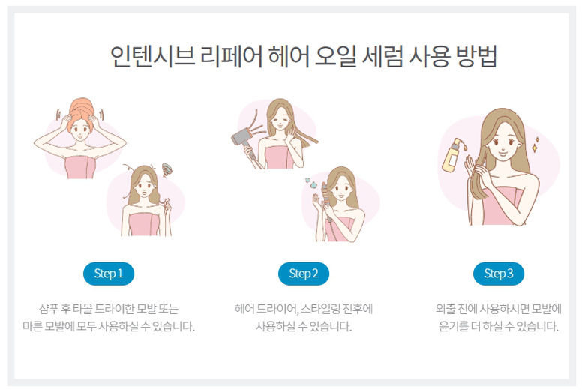This screenshot has height=392, width=585.
Task: Click the title 인텐시브 리페어 헤어 오일 세럼 사용 방법
Action: click(x=303, y=56)
